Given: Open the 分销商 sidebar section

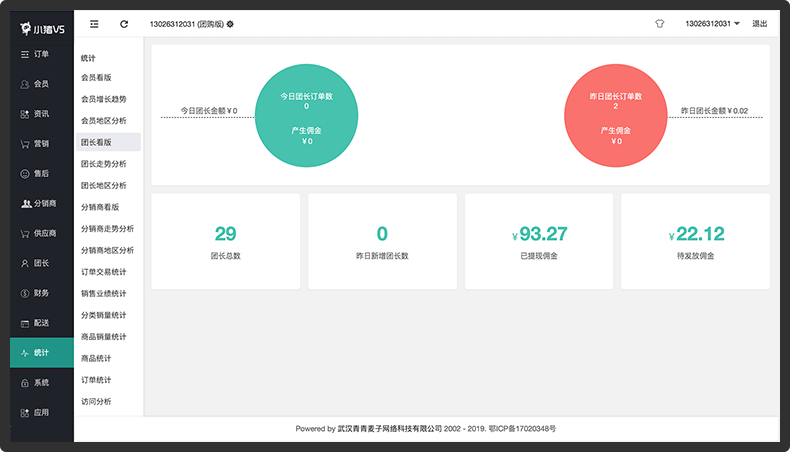Looking at the screenshot, I should point(42,204).
